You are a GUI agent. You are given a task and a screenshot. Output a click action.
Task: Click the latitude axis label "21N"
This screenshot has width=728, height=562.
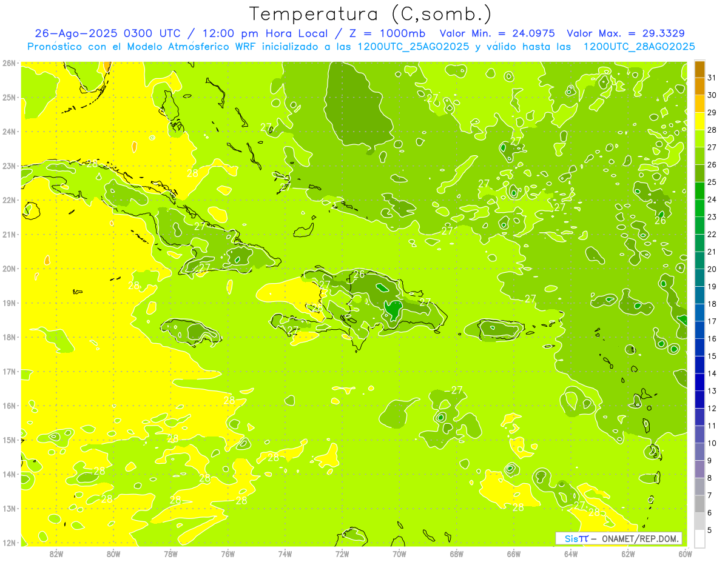(8, 235)
